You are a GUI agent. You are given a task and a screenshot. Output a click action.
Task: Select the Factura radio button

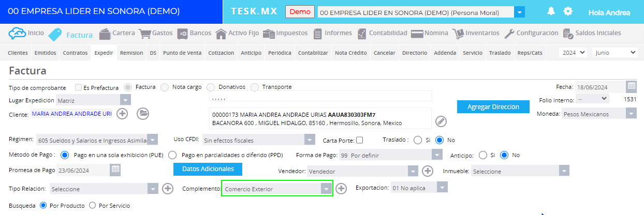127,87
